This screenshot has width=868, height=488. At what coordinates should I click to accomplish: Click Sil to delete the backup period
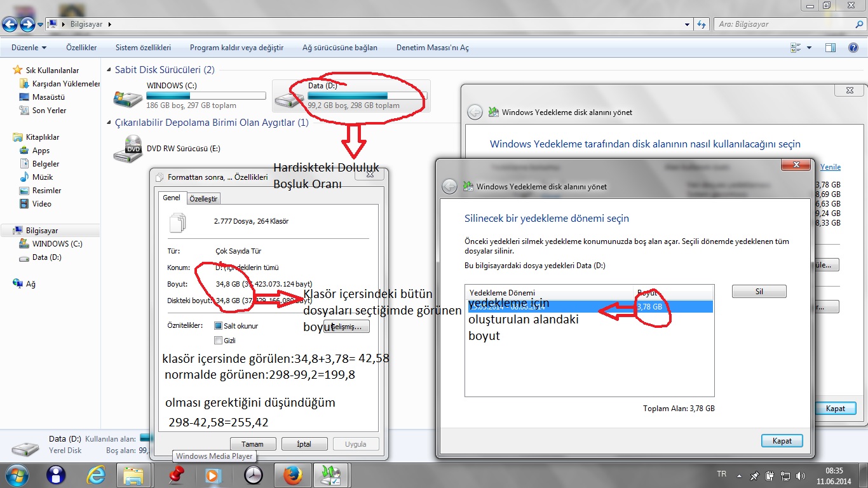point(759,292)
